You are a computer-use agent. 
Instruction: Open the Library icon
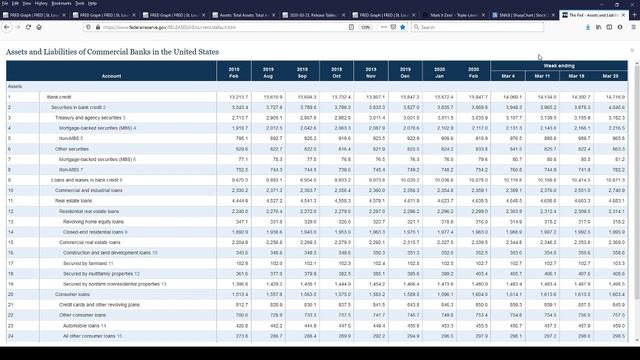click(598, 27)
